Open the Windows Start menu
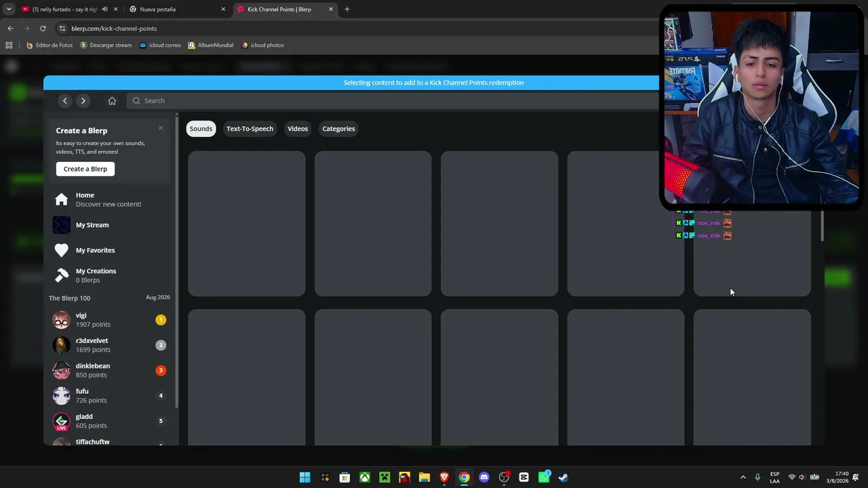This screenshot has width=868, height=488. (305, 477)
